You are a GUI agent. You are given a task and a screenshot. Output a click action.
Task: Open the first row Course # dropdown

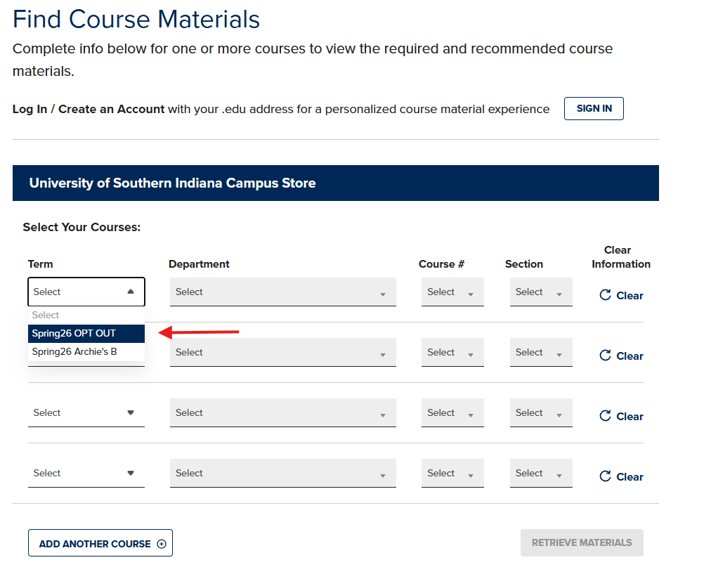point(452,292)
